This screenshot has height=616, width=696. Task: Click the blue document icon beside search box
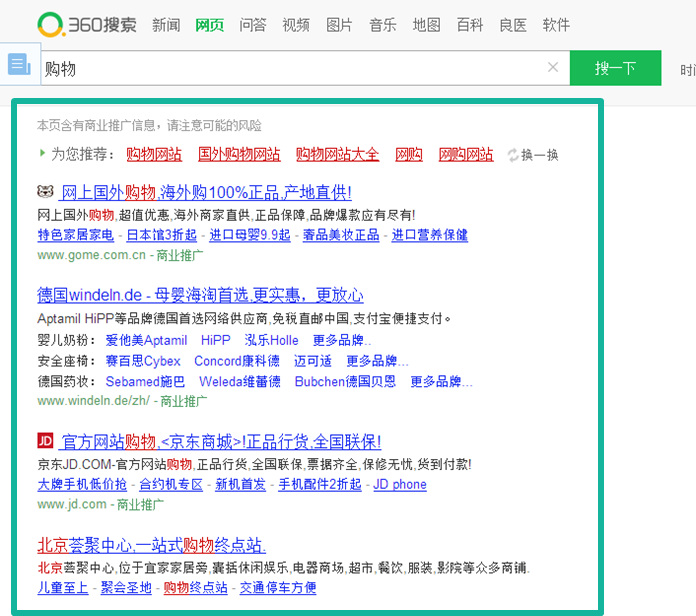[19, 65]
